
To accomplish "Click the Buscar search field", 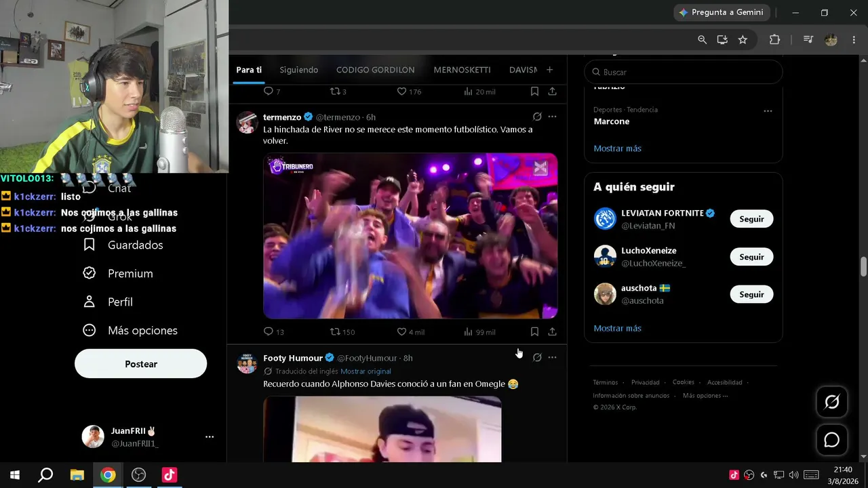I will tap(684, 72).
